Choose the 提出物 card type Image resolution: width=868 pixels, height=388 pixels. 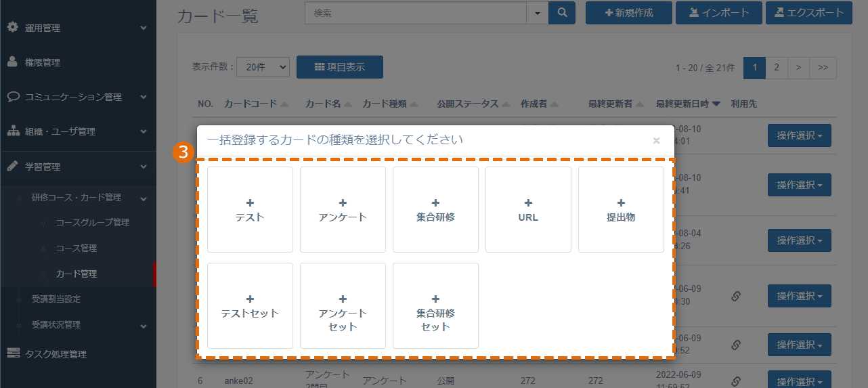pyautogui.click(x=621, y=210)
